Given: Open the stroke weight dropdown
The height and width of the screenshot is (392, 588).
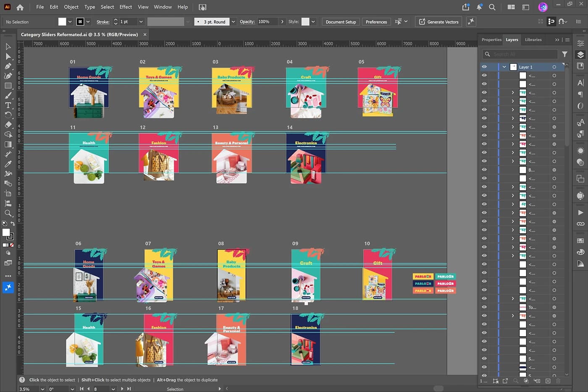Looking at the screenshot, I should pyautogui.click(x=141, y=22).
